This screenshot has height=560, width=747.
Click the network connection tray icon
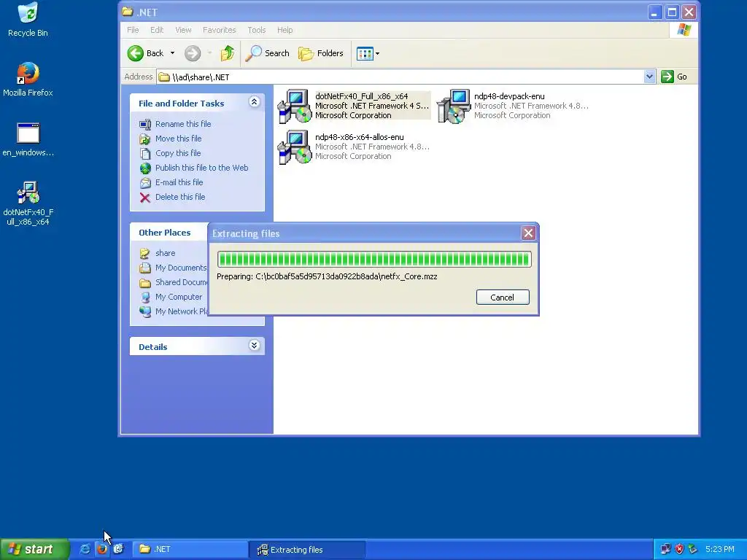pyautogui.click(x=665, y=549)
